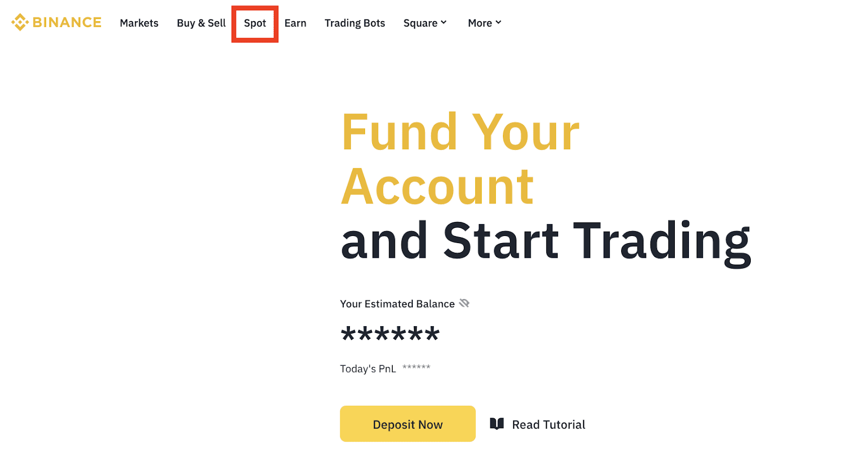Click the Binance diamond logo icon
868x465 pixels.
20,22
